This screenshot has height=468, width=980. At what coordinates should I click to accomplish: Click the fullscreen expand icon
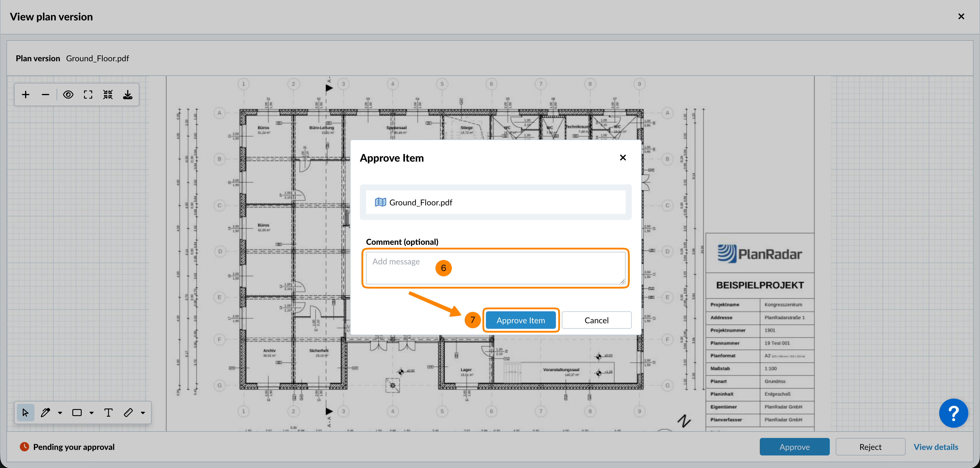point(88,94)
